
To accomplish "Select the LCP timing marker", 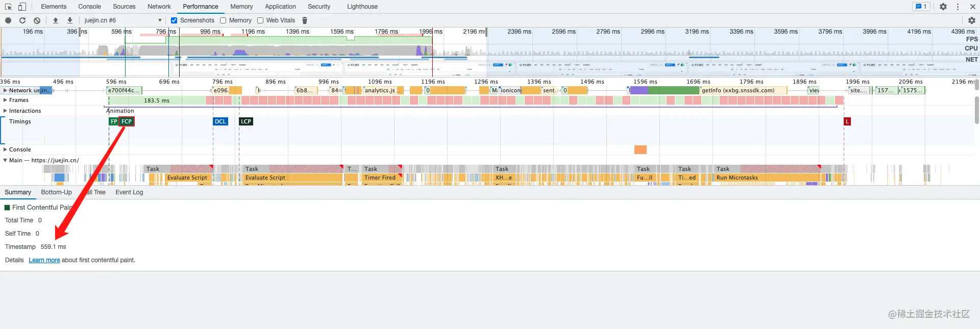I will coord(246,121).
